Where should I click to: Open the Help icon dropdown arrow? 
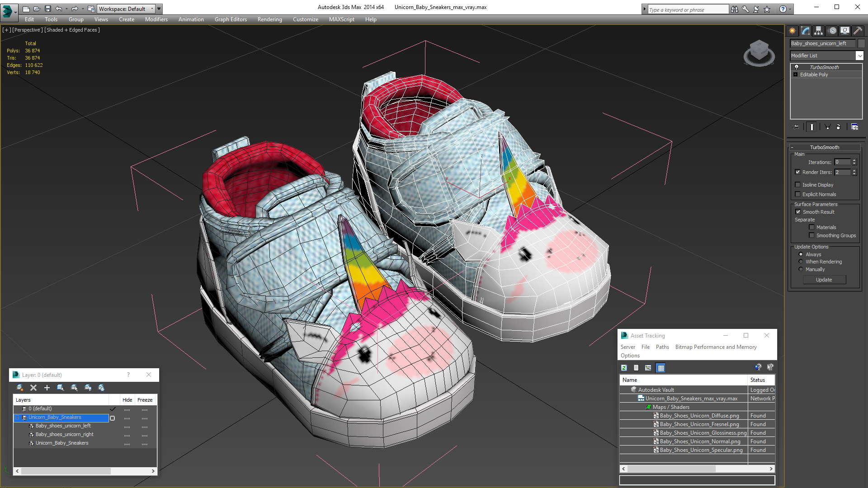pos(790,9)
